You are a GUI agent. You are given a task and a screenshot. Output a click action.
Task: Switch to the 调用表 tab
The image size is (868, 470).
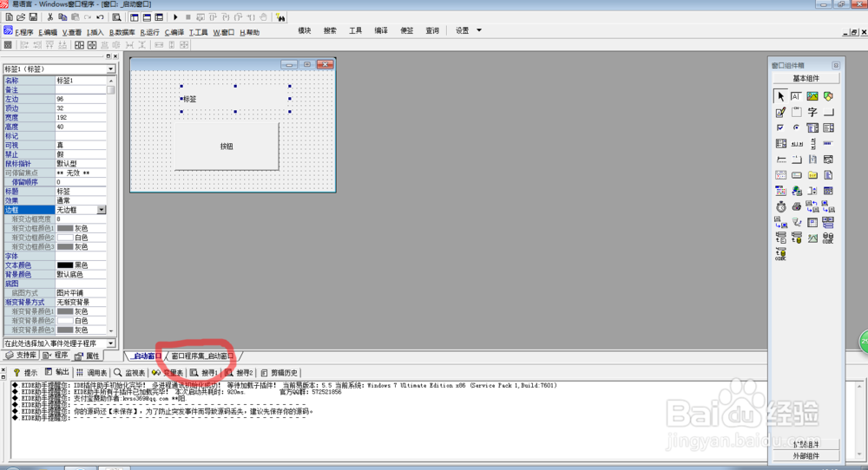coord(92,373)
